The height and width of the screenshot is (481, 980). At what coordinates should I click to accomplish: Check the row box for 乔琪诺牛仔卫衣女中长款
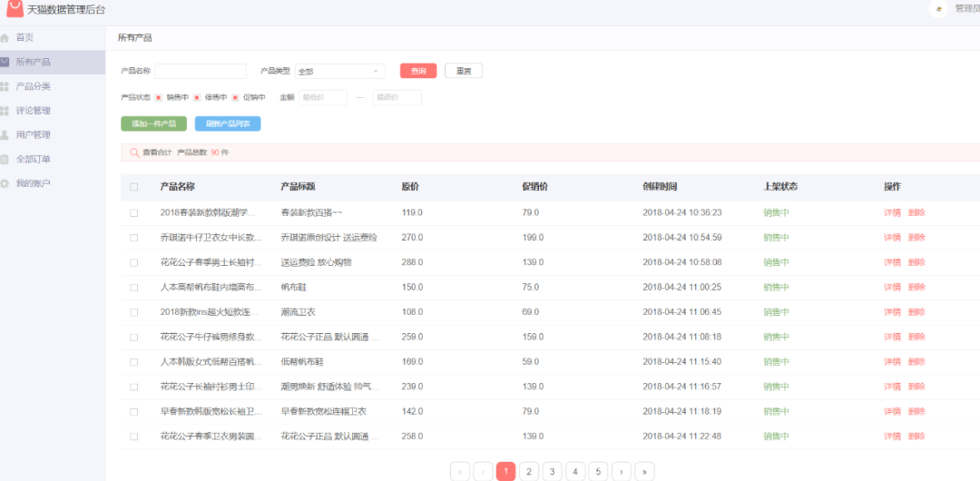click(x=133, y=238)
